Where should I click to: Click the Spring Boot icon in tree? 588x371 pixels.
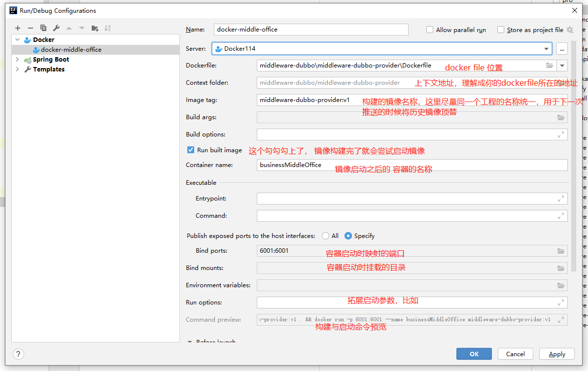point(28,60)
